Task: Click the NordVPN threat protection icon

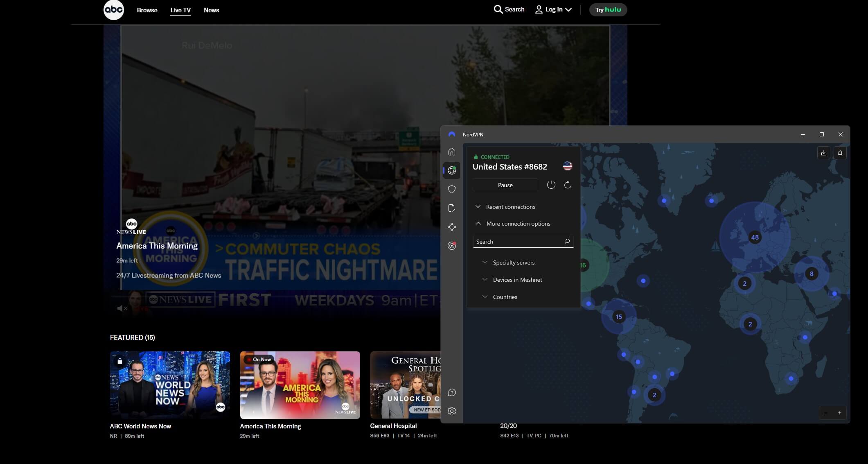Action: 452,189
